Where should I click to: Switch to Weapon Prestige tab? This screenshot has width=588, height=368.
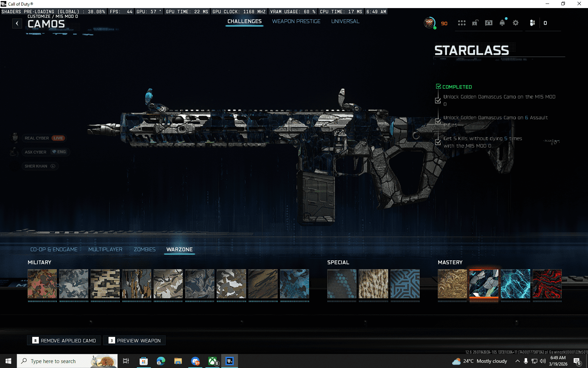(x=296, y=21)
